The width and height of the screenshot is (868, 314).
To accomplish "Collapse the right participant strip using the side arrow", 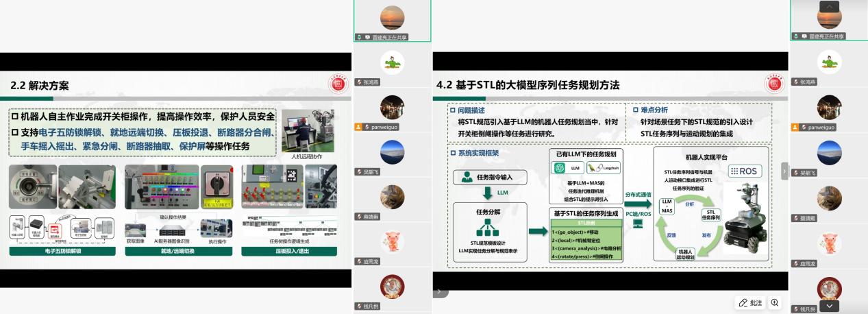I will click(x=784, y=171).
